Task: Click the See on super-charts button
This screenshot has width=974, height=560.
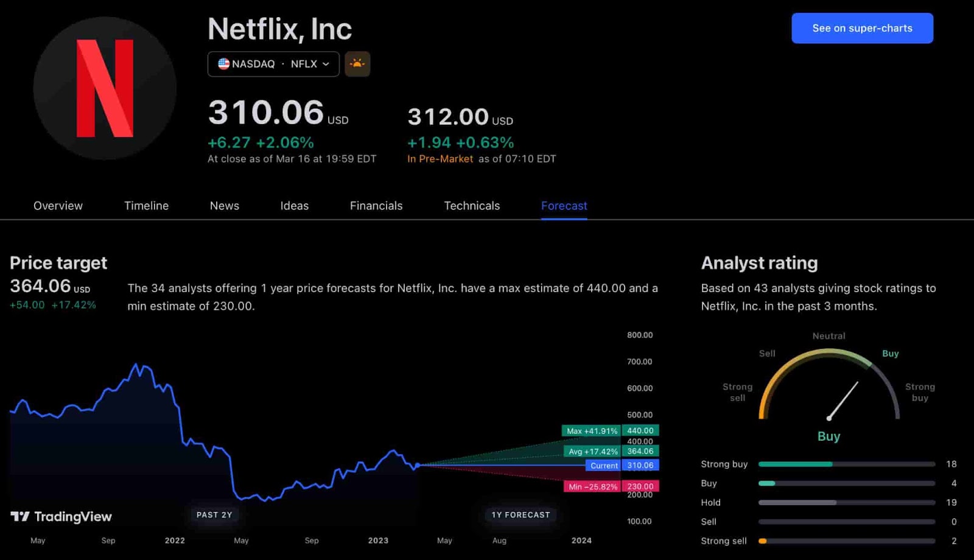Action: click(862, 28)
